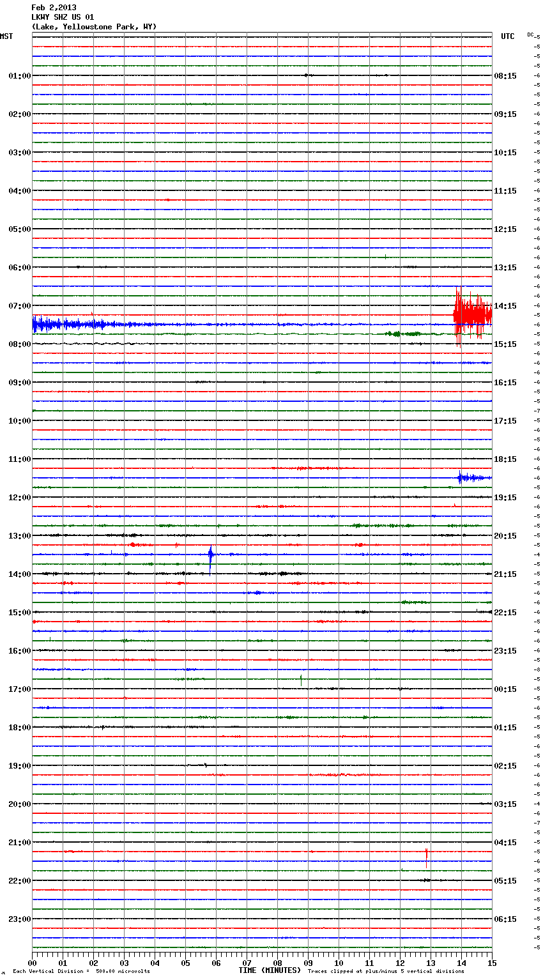Click the 15:15 UTC label
Screen dimensions: 543x980
pos(505,344)
